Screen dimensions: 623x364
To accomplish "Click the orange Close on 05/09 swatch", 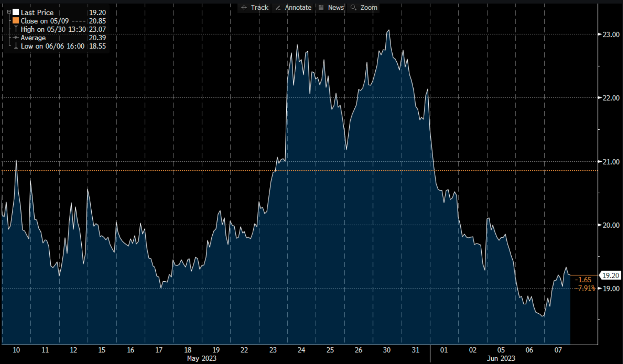I will point(15,21).
